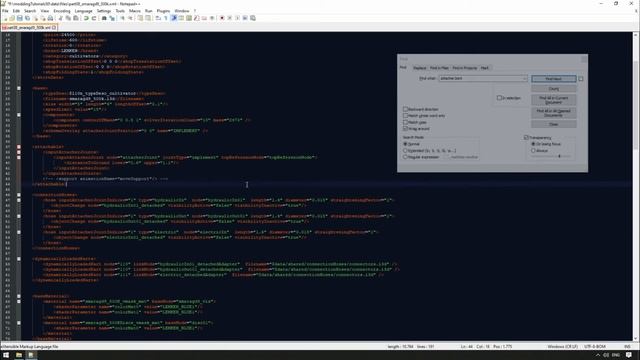Viewport: 640px width, 360px height.
Task: Zoom in using toolbar icon
Action: (122, 18)
